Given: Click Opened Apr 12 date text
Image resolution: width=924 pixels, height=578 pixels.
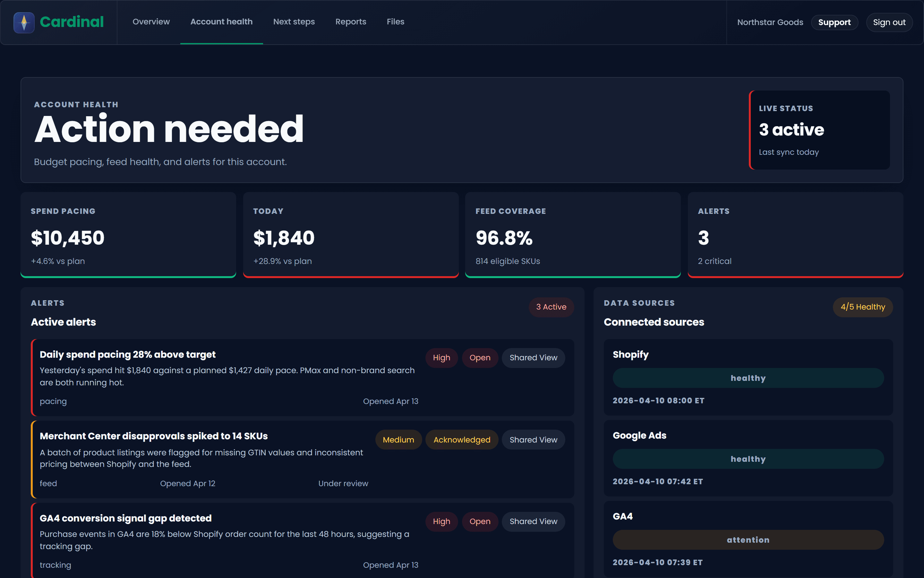Looking at the screenshot, I should 187,484.
